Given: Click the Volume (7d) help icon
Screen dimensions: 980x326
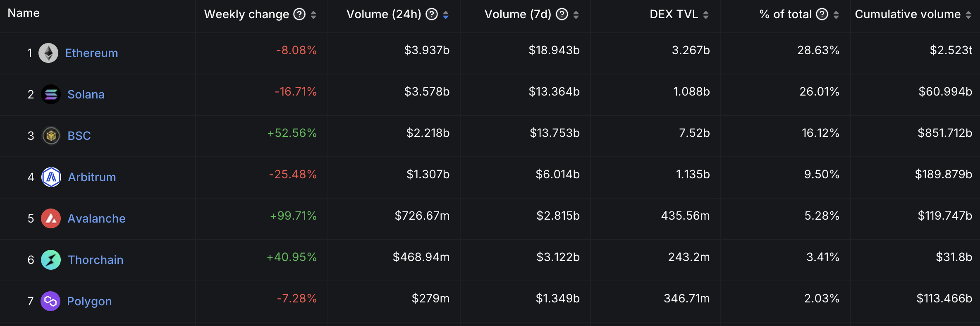Looking at the screenshot, I should [562, 14].
